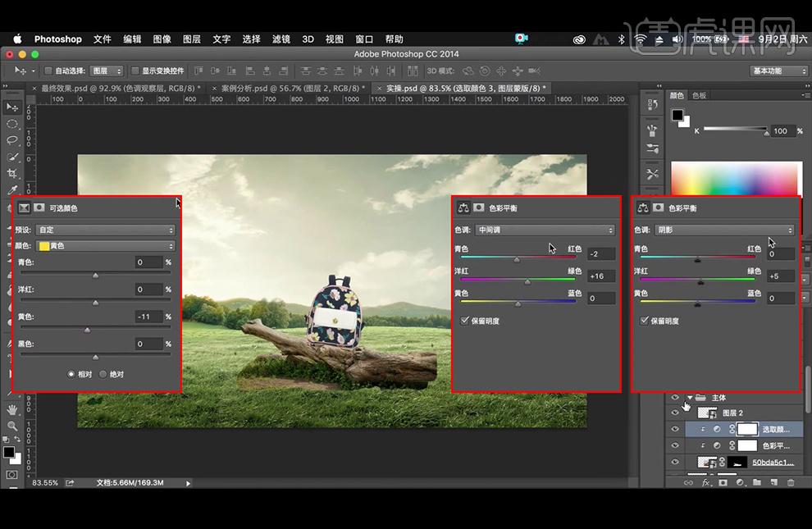Open the 滤镜 menu
Viewport: 812px width, 529px height.
[281, 39]
